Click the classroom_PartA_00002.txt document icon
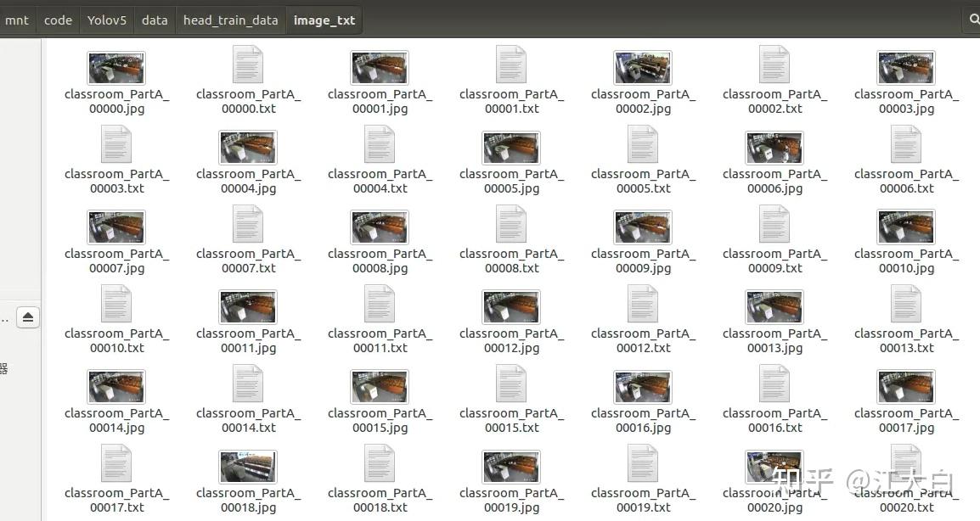 pyautogui.click(x=774, y=64)
